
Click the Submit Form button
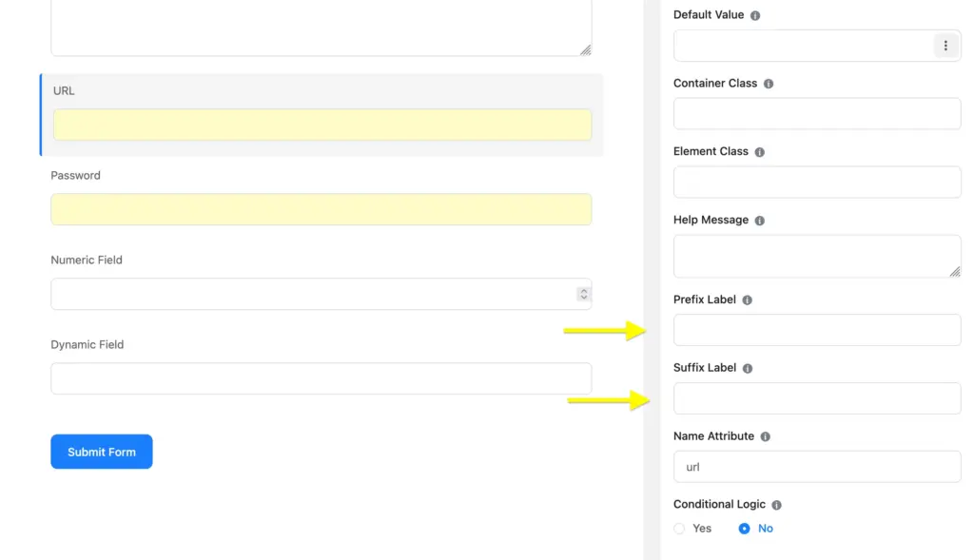tap(101, 451)
